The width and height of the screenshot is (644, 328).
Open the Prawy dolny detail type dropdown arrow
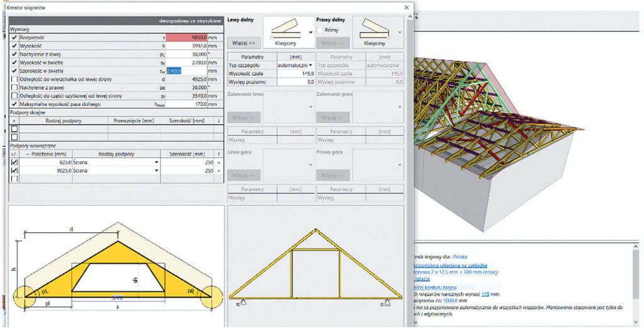399,32
